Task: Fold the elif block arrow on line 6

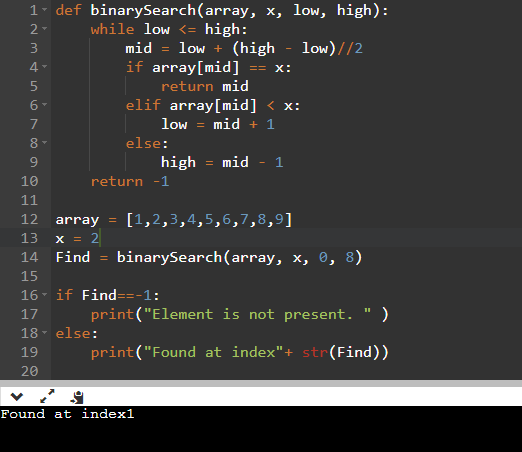Action: (x=45, y=105)
